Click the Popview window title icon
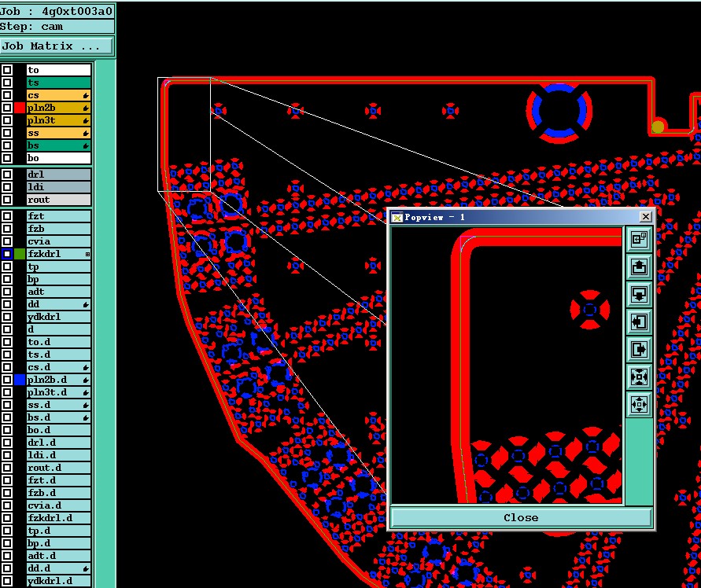This screenshot has width=701, height=588. point(397,217)
